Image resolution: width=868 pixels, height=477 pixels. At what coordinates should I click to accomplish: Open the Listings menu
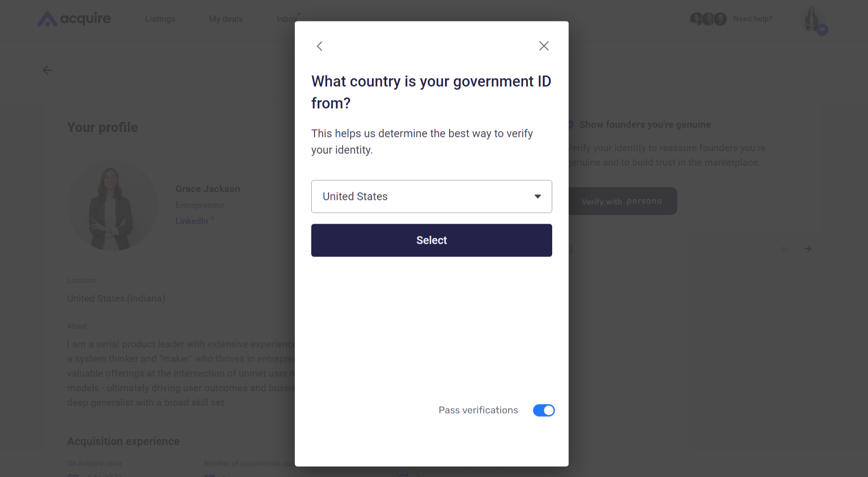point(160,19)
